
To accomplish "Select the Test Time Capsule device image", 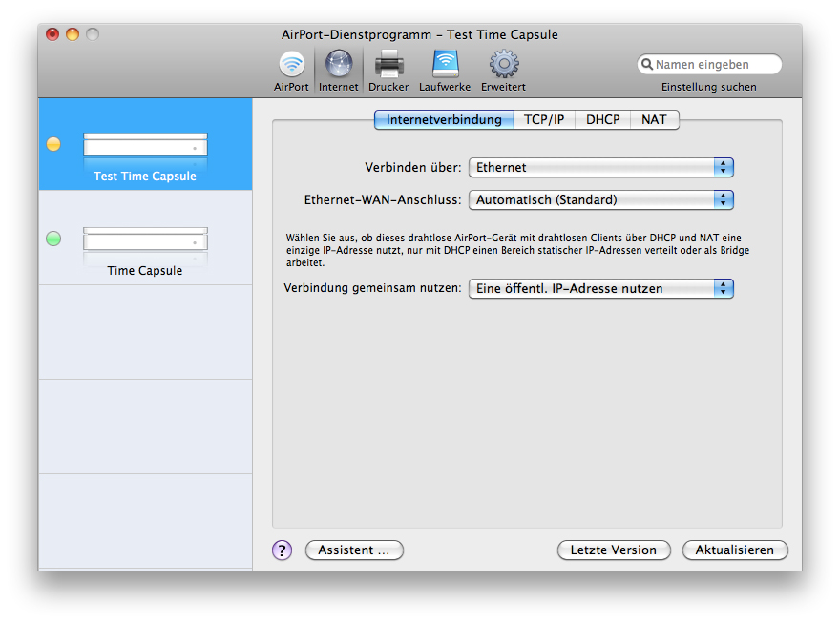I will (x=145, y=144).
